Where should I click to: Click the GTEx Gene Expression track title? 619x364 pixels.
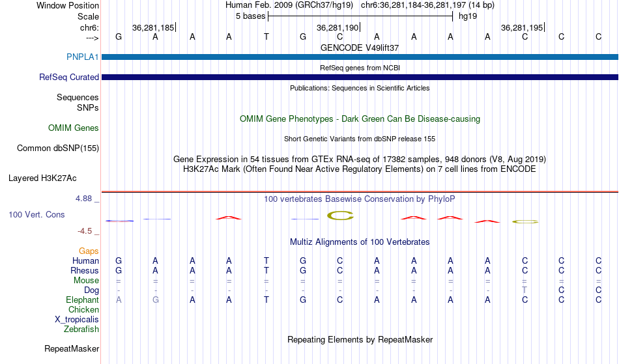360,160
